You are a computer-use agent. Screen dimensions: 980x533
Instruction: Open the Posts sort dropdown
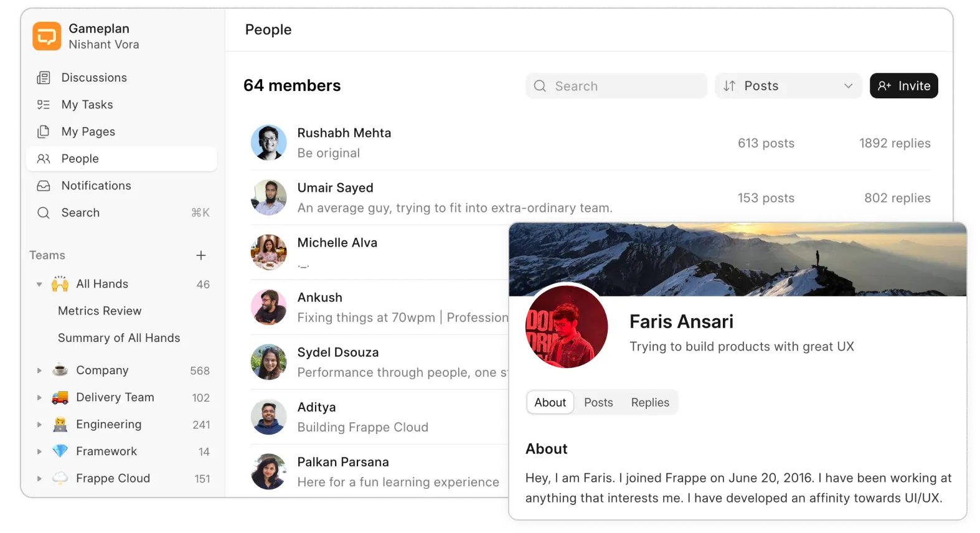click(x=788, y=86)
